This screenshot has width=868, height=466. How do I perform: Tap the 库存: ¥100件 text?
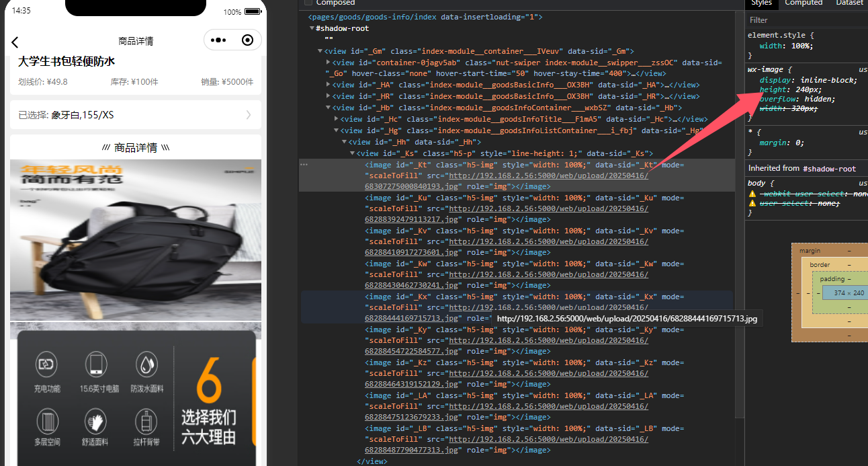pos(134,82)
